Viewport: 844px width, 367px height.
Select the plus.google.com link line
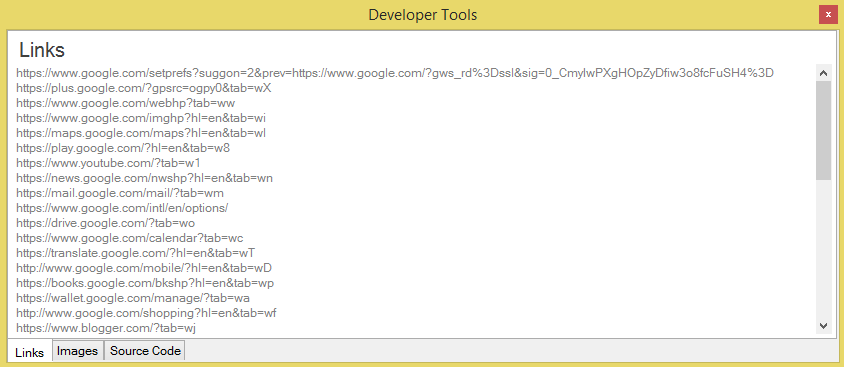click(143, 88)
